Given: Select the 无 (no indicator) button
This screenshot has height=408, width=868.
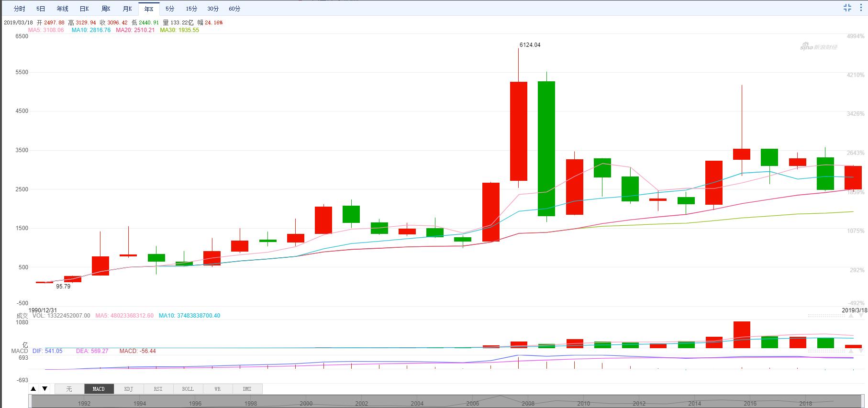Looking at the screenshot, I should [x=69, y=389].
